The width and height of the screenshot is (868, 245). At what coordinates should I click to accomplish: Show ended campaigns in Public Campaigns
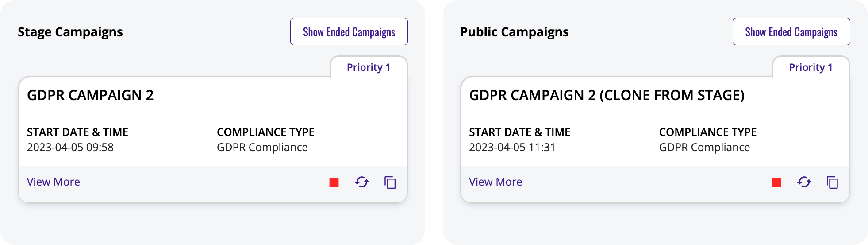point(791,31)
